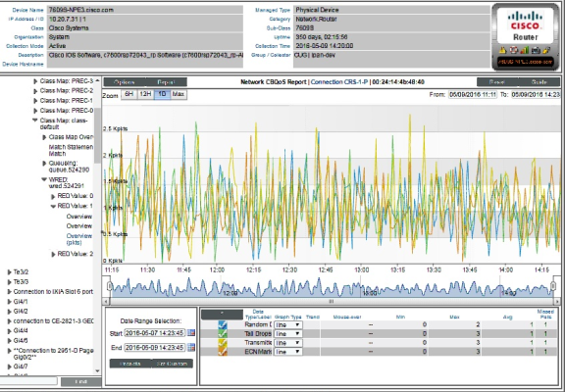The image size is (565, 392).
Task: Click the tree panel scroll-down arrow
Action: pyautogui.click(x=97, y=370)
